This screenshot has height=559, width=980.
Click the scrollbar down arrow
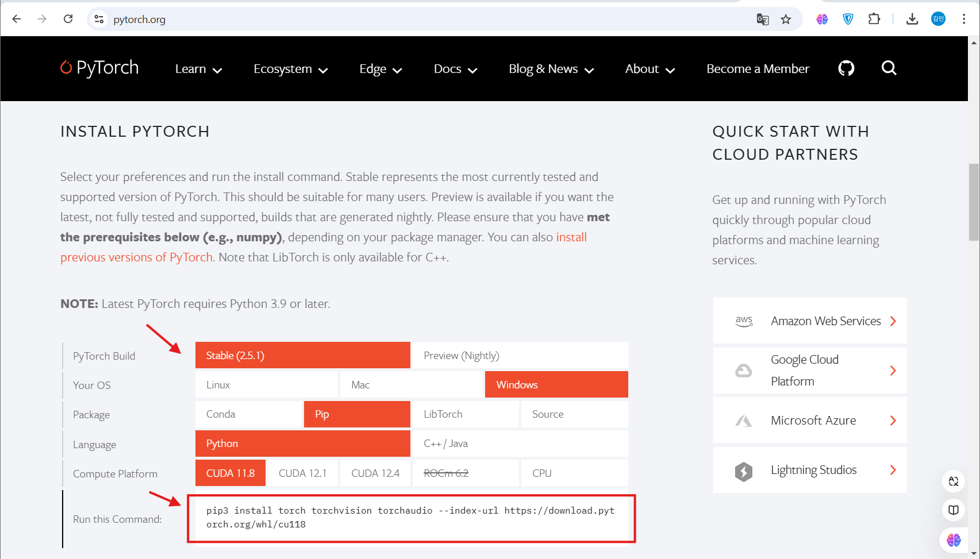click(974, 553)
